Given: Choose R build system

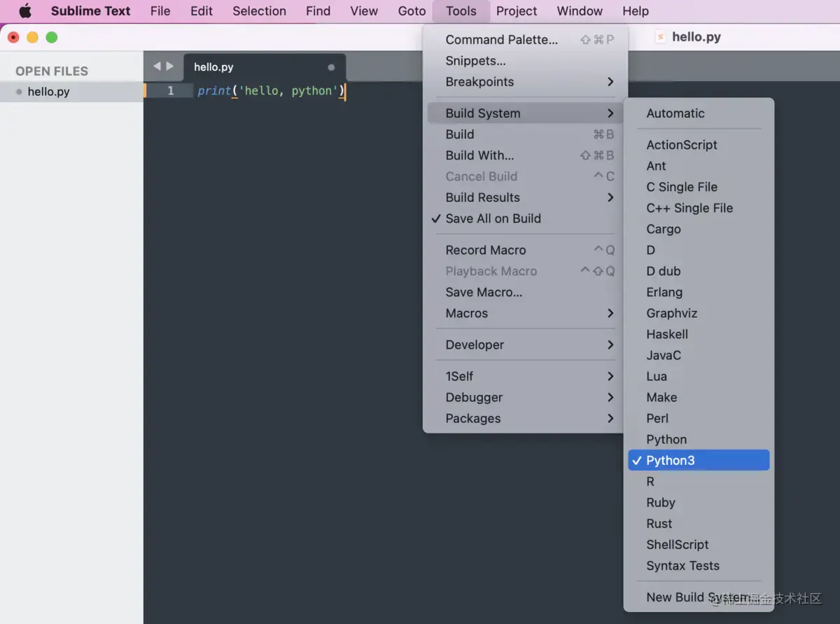Looking at the screenshot, I should pos(699,481).
